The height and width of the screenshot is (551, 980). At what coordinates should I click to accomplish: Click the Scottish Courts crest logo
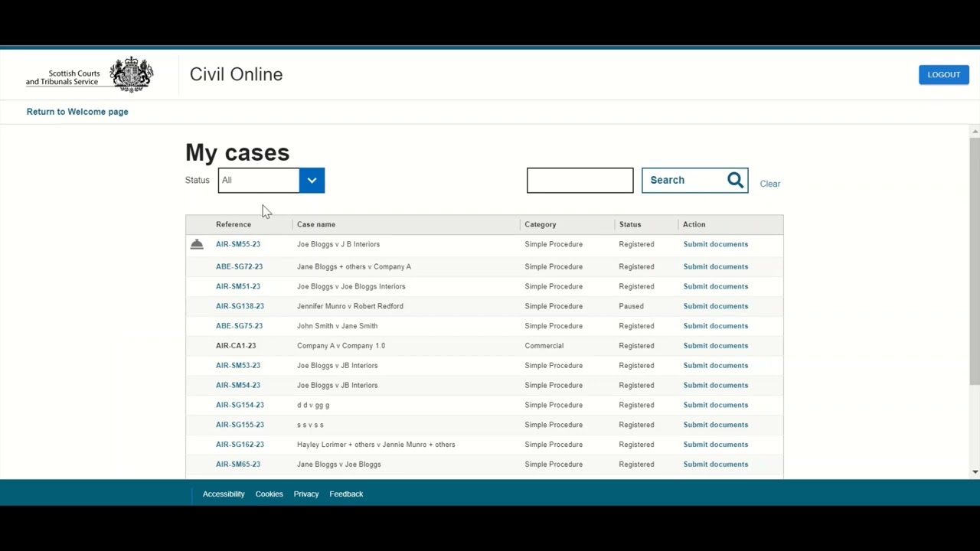coord(132,74)
